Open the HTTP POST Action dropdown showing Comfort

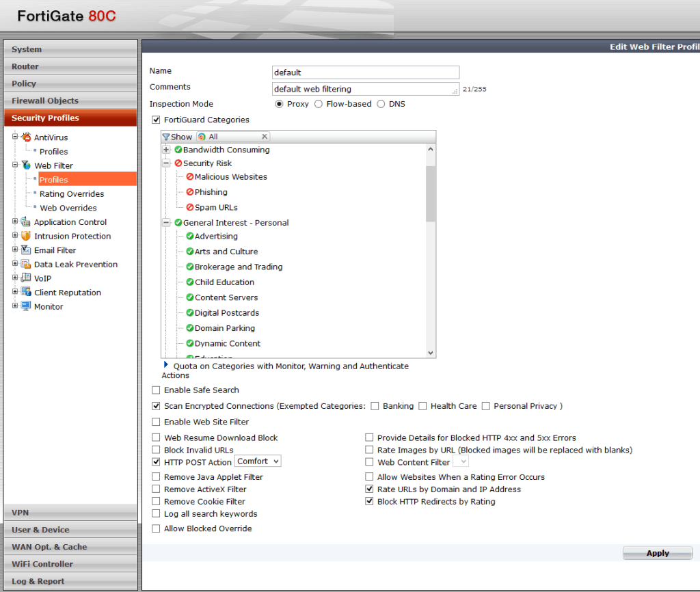point(257,461)
